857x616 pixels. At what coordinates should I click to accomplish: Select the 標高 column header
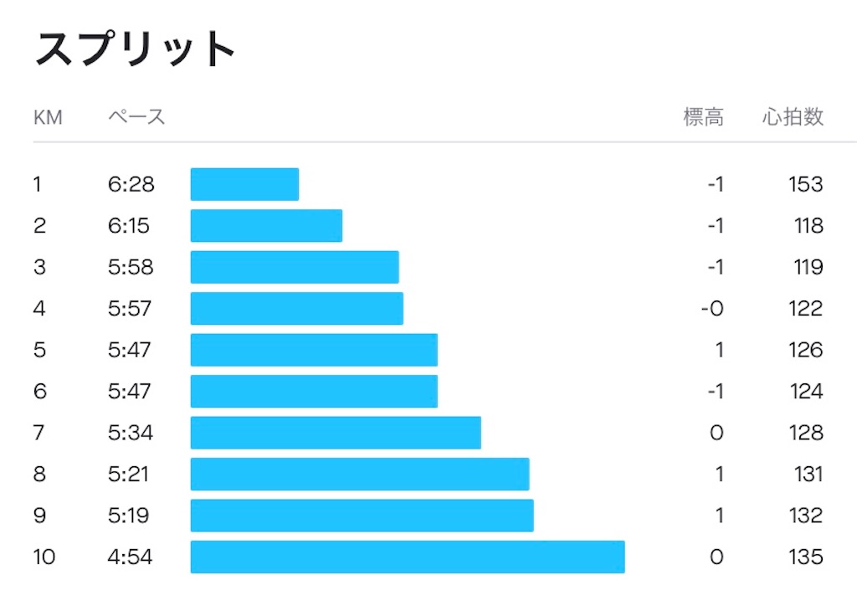pyautogui.click(x=703, y=117)
